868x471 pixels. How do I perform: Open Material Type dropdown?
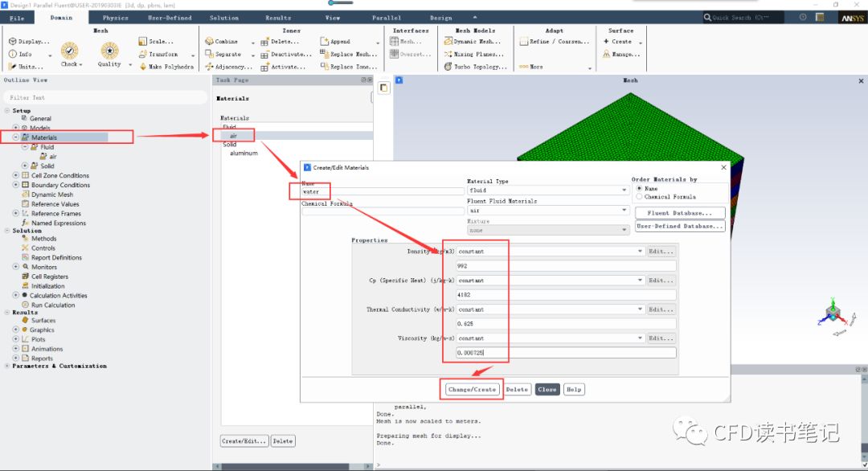[549, 190]
